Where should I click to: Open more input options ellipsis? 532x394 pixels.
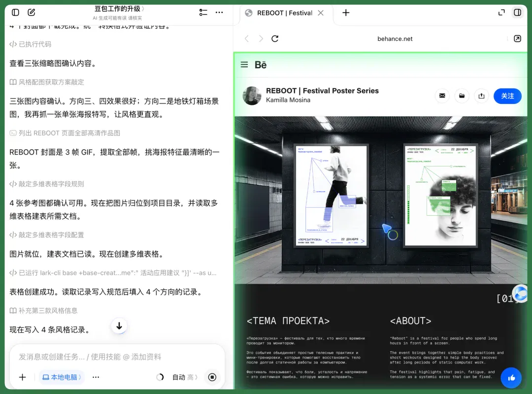point(96,377)
